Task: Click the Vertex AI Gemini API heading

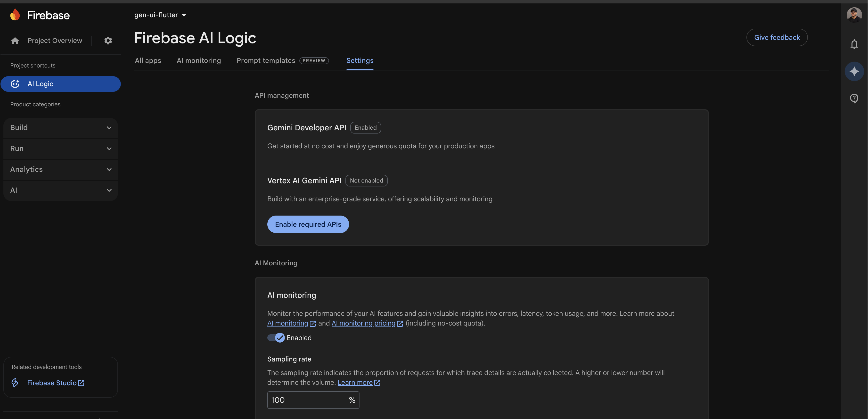Action: tap(304, 181)
